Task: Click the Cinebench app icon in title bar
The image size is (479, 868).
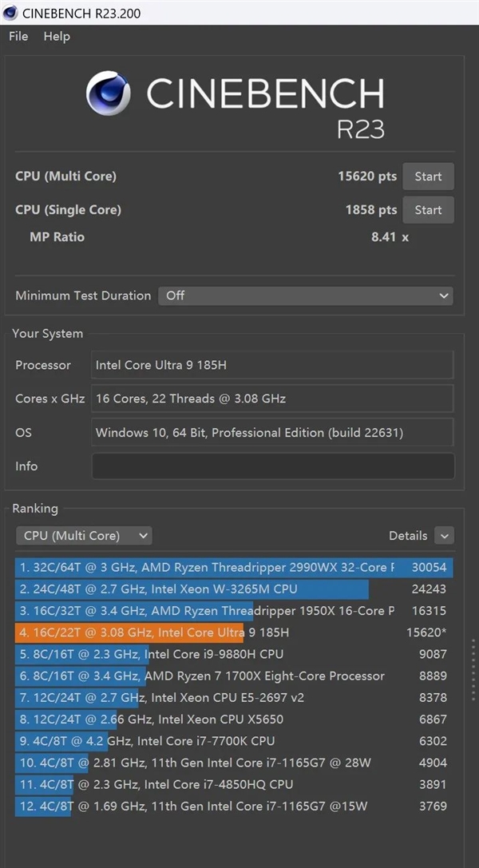Action: [11, 12]
